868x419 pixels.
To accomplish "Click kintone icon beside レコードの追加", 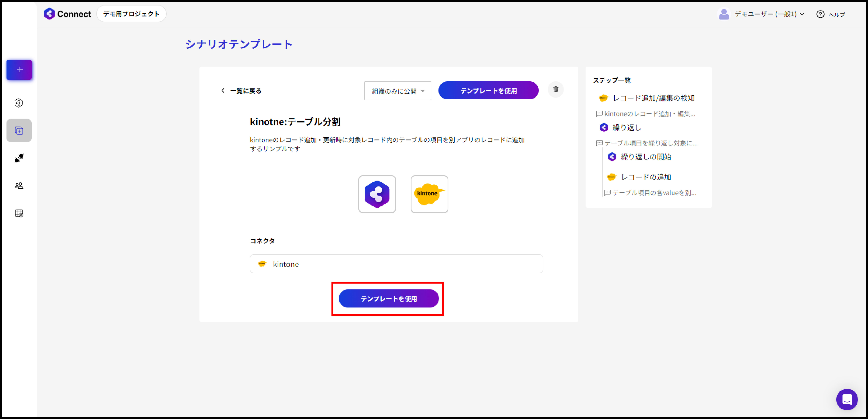I will [611, 177].
